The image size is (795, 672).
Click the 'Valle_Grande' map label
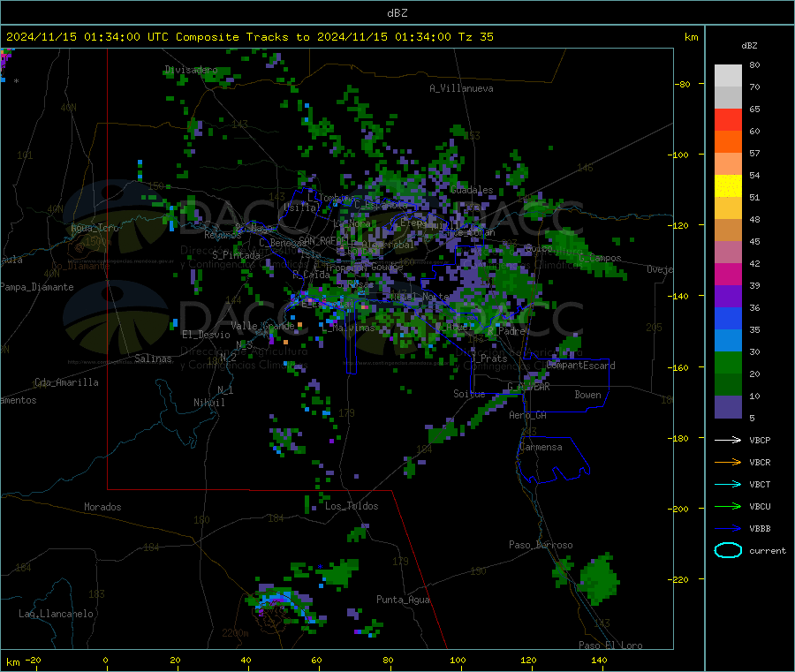click(262, 326)
